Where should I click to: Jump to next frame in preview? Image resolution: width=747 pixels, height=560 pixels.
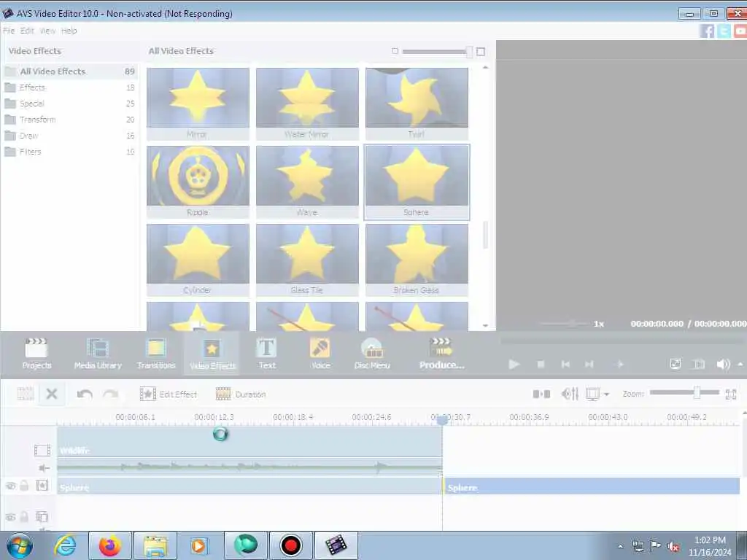[589, 365]
